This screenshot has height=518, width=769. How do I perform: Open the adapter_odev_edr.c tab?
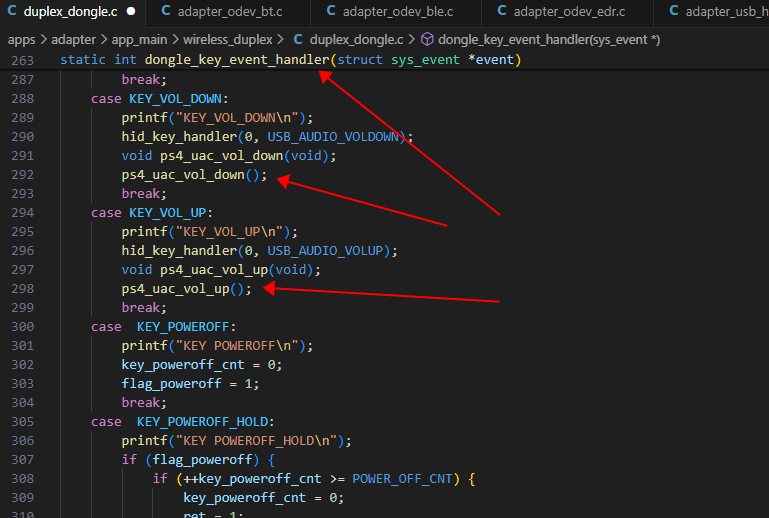point(567,12)
